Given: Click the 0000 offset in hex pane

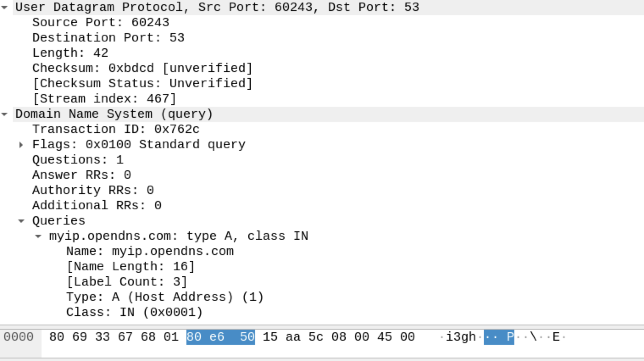Looking at the screenshot, I should [19, 337].
